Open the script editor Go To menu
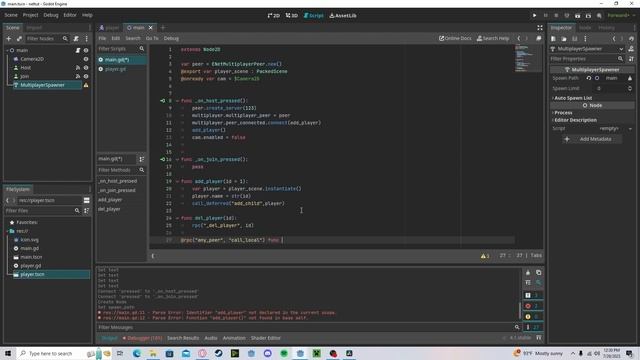 (x=152, y=38)
